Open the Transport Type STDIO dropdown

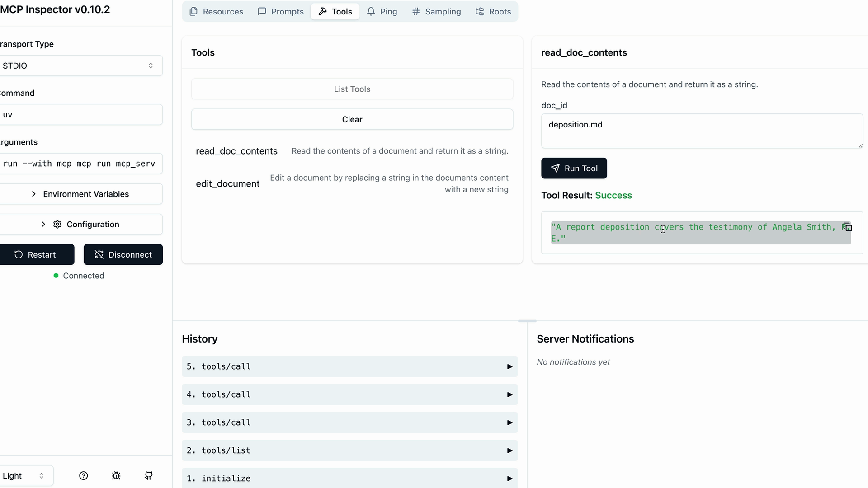coord(80,66)
